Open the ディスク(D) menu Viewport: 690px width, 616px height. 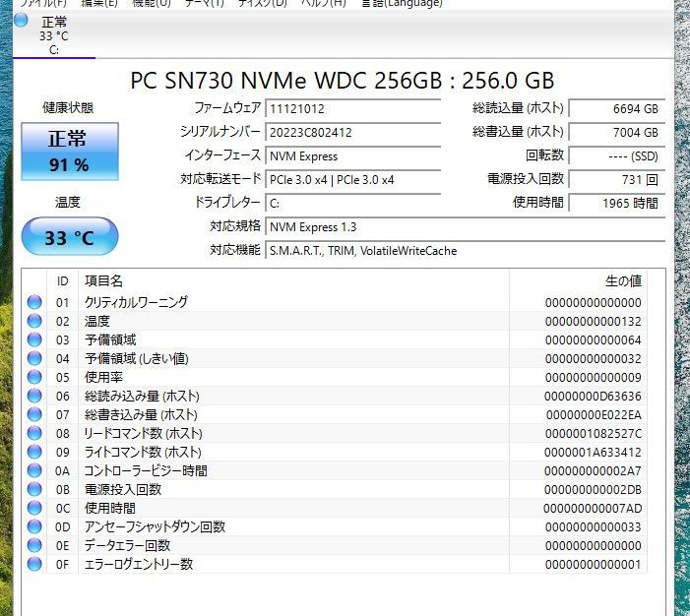click(x=262, y=4)
